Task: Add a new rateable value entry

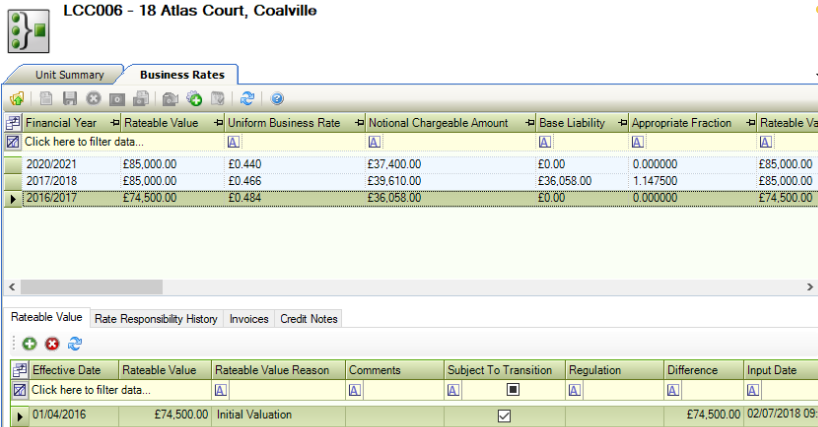Action: tap(30, 344)
